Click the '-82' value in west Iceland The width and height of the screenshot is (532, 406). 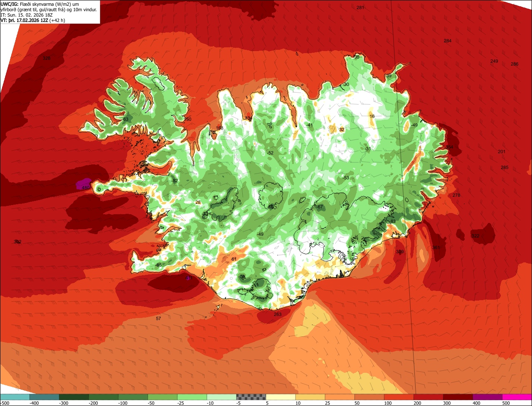pyautogui.click(x=175, y=181)
